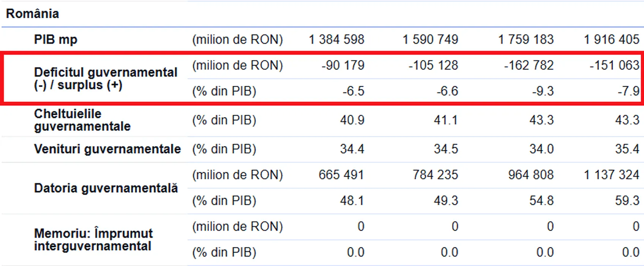Select the PIB mp row label
The width and height of the screenshot is (644, 266).
tap(55, 40)
